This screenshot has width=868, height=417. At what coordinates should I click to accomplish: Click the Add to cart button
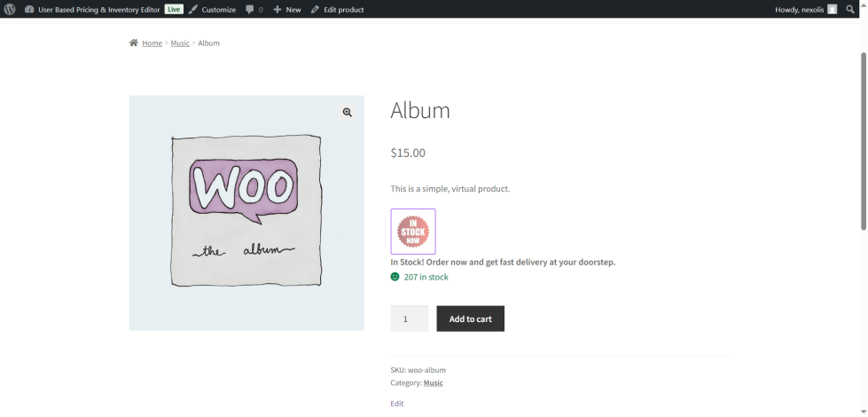470,319
